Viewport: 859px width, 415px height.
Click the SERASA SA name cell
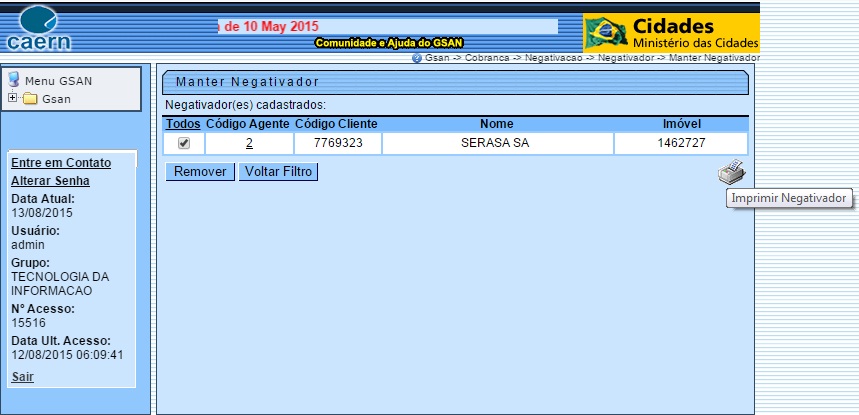pos(495,144)
